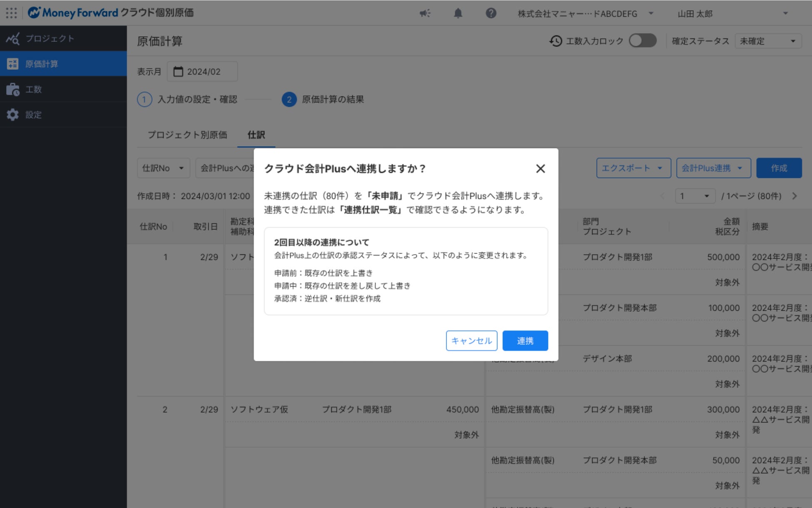Screen dimensions: 812x508
Task: Open 工数 sidebar item
Action: pos(33,89)
